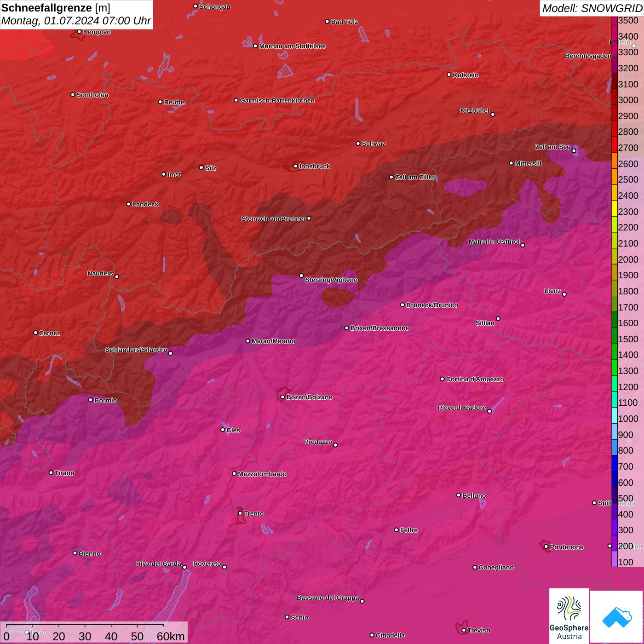Click the Conegliano label
Viewport: 644px width, 644px height.
point(496,567)
